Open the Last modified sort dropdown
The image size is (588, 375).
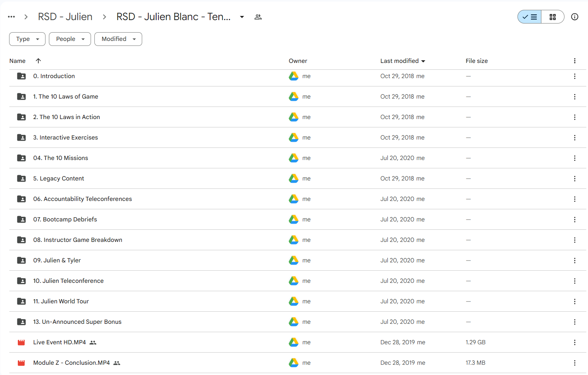(403, 61)
